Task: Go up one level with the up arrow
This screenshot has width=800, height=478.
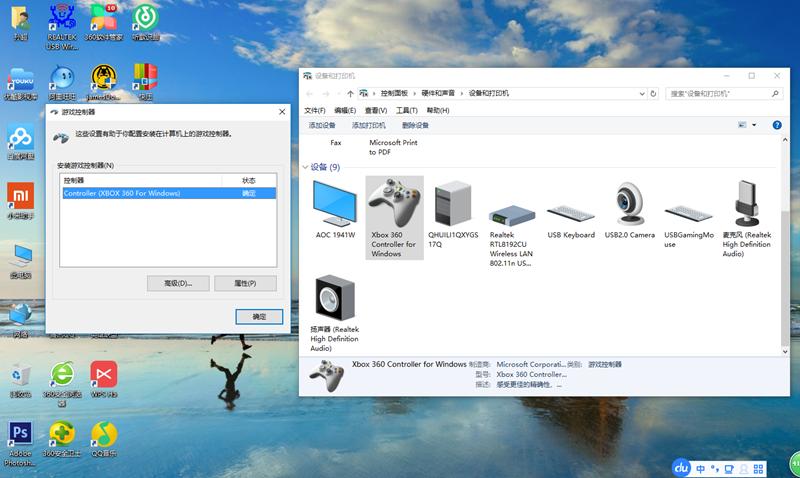Action: coord(350,94)
